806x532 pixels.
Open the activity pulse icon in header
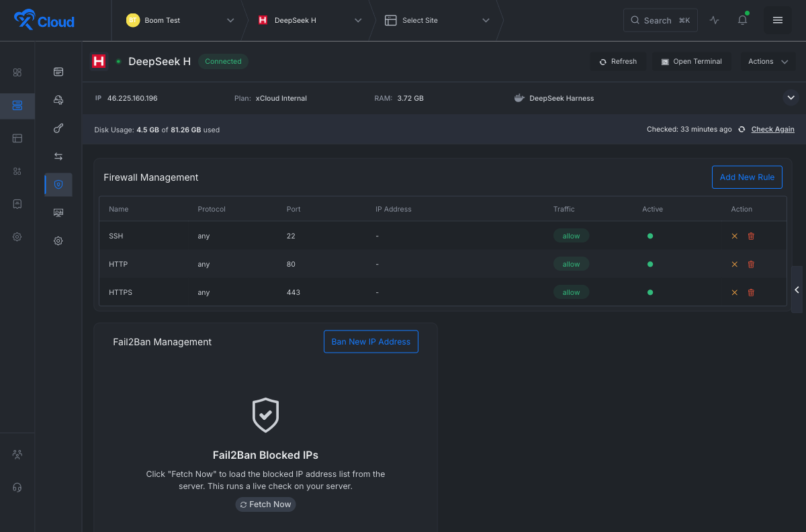tap(714, 20)
